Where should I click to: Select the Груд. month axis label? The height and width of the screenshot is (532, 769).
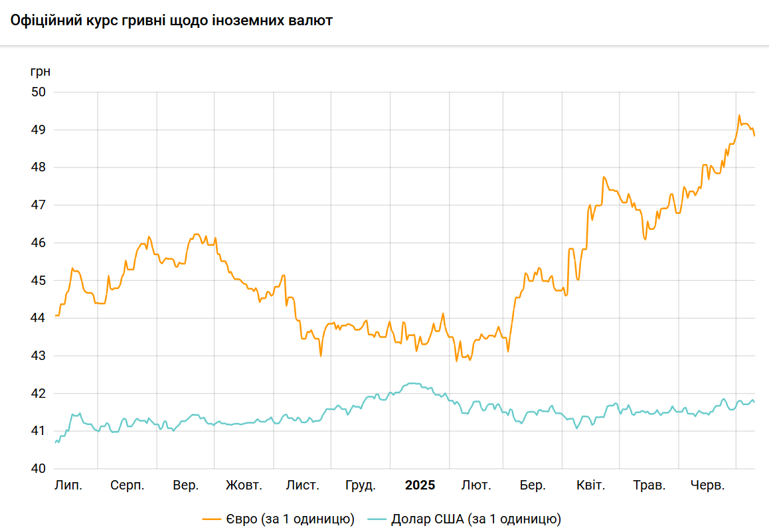point(361,486)
